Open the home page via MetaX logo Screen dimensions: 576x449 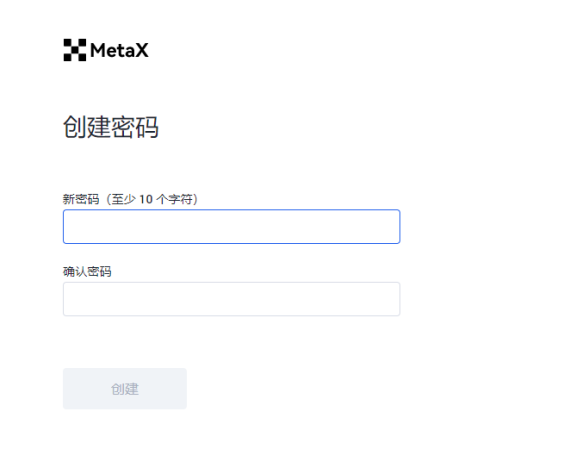click(106, 50)
